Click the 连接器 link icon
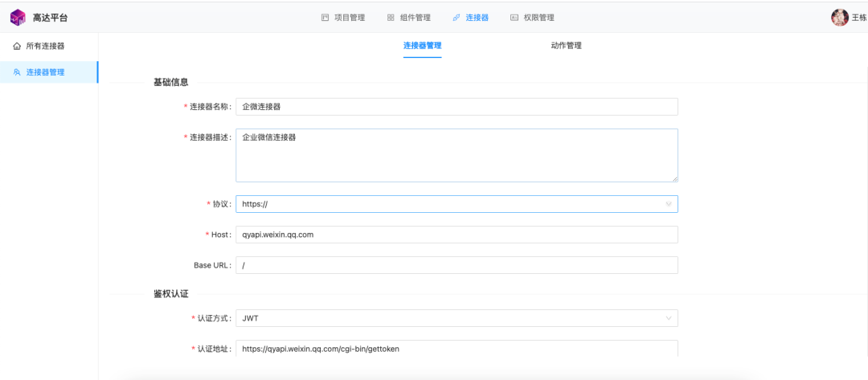 (457, 18)
